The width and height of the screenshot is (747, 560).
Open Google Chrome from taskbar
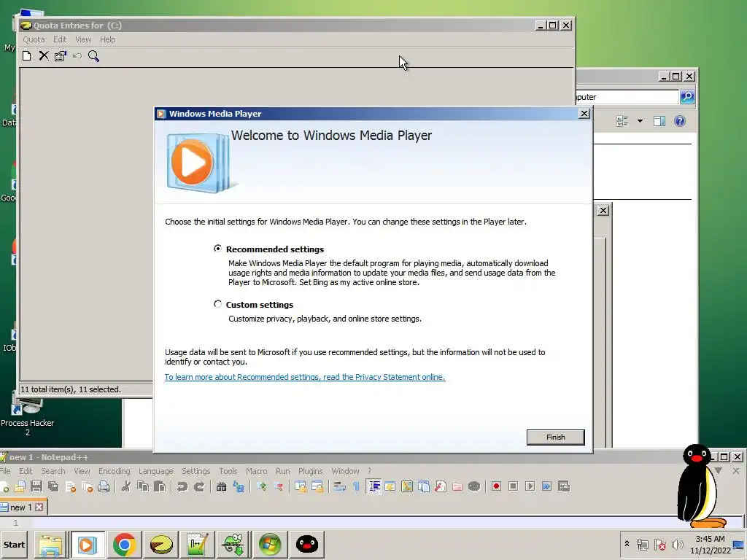pos(124,544)
